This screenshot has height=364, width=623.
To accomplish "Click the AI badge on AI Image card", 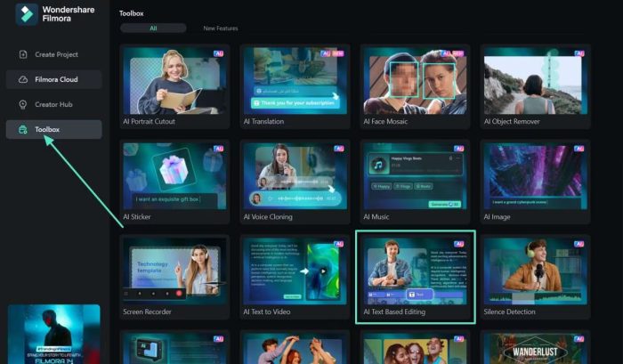I will point(579,149).
